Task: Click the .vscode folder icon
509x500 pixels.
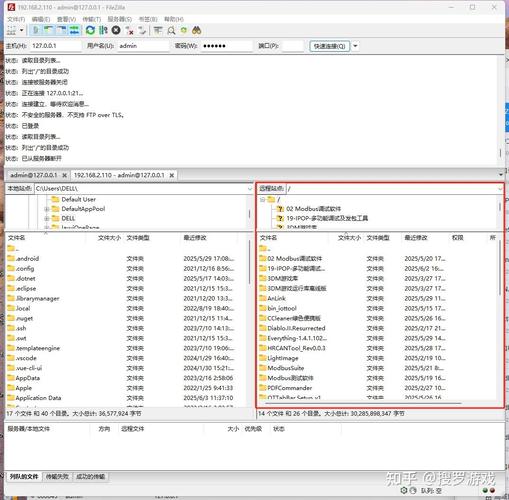Action: (x=11, y=358)
